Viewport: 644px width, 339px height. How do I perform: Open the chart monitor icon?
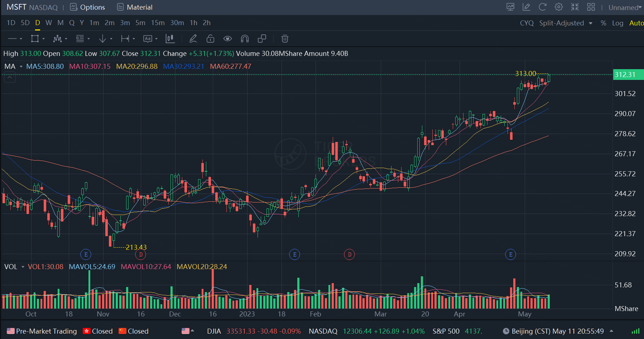click(510, 7)
